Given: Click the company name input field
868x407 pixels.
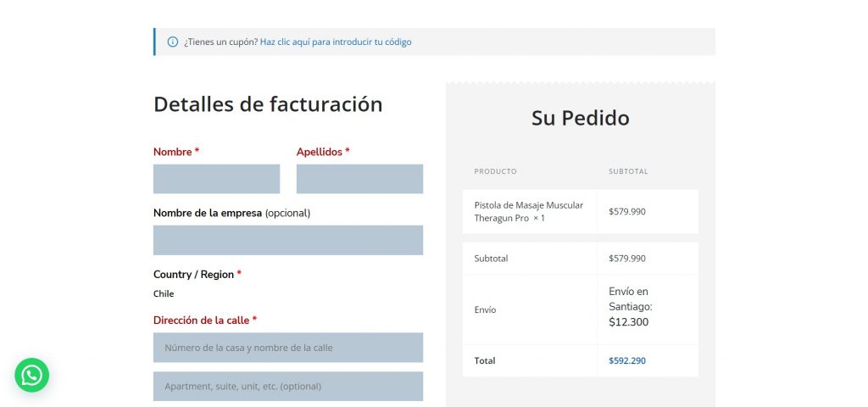Looking at the screenshot, I should click(288, 240).
